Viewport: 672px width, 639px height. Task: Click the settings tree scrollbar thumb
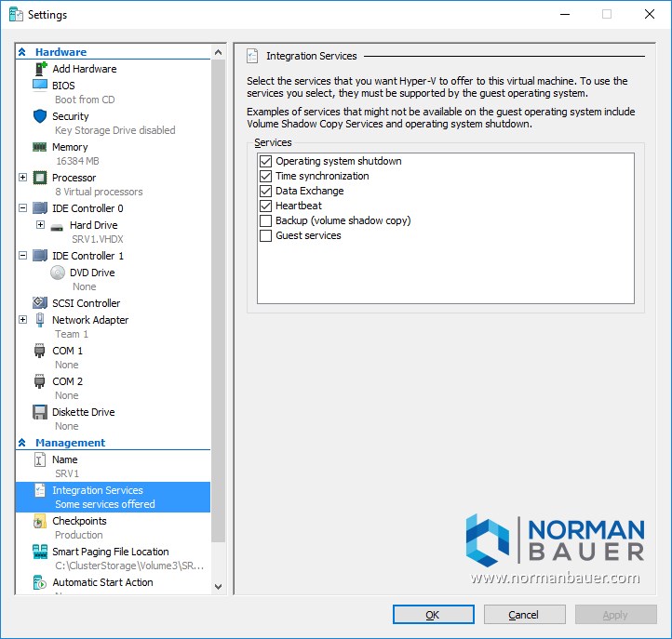pos(218,300)
